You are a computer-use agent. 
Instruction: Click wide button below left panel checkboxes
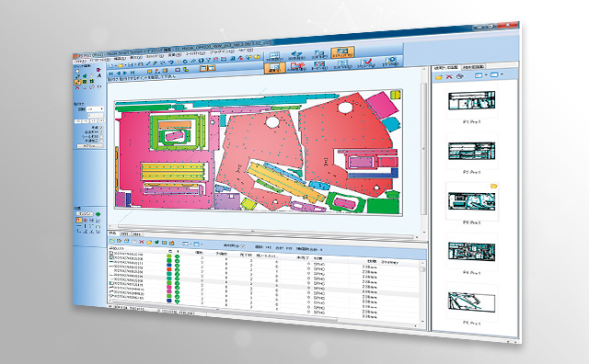90,145
